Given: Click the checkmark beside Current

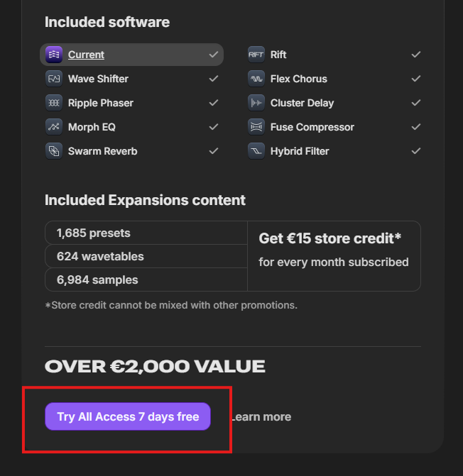Looking at the screenshot, I should point(214,55).
